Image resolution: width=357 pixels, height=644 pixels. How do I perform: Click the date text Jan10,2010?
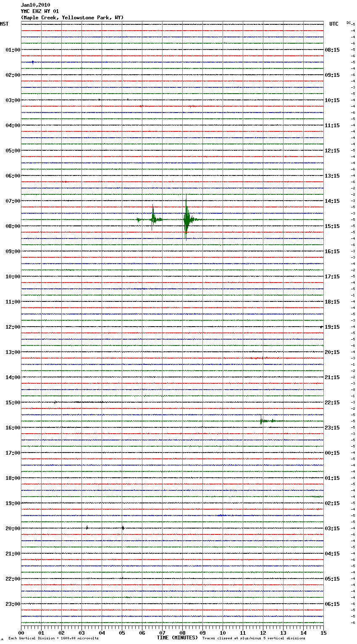(x=35, y=5)
